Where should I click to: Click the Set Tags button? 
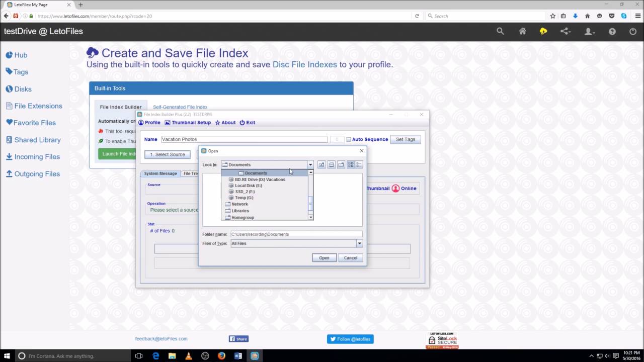click(x=406, y=139)
